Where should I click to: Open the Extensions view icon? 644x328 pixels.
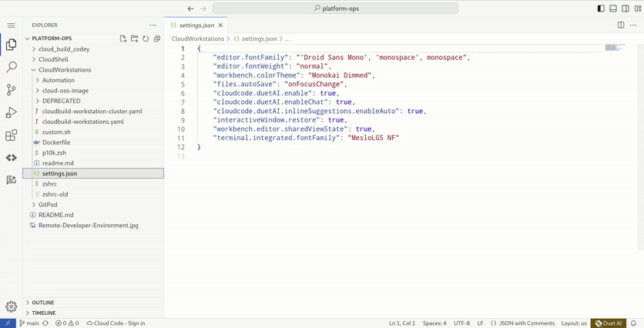point(11,135)
